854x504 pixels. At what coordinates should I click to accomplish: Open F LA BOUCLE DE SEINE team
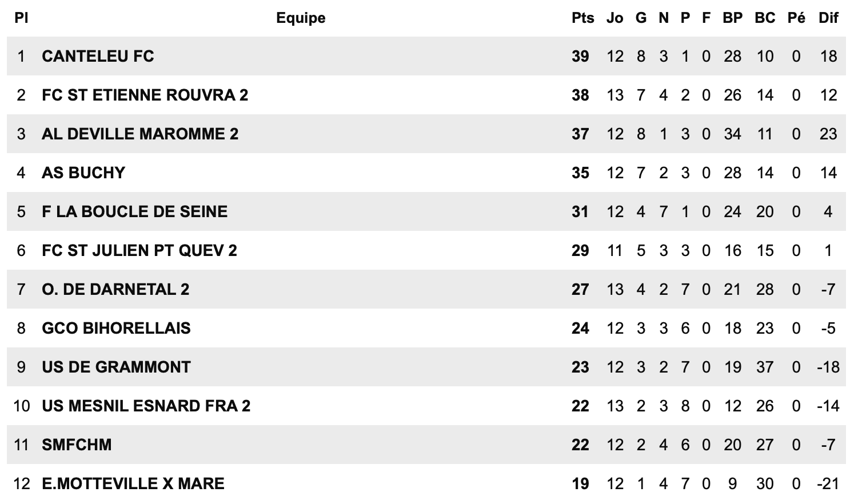135,211
